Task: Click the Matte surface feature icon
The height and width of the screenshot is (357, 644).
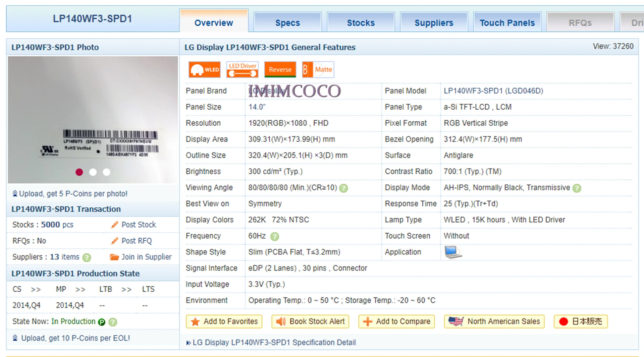Action: [x=318, y=70]
